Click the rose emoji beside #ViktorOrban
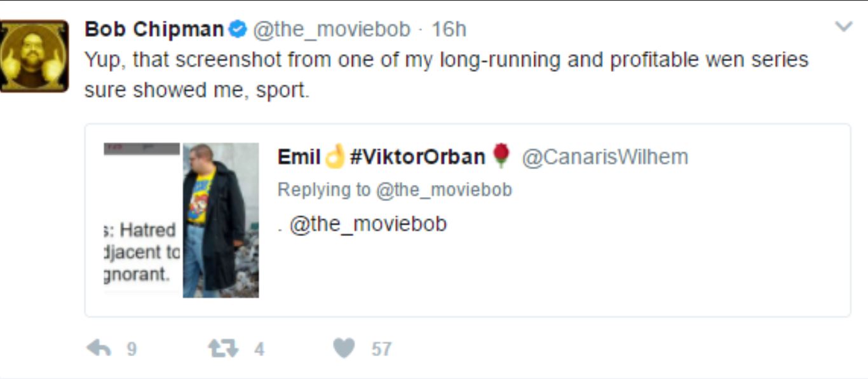868x379 pixels. click(x=501, y=156)
